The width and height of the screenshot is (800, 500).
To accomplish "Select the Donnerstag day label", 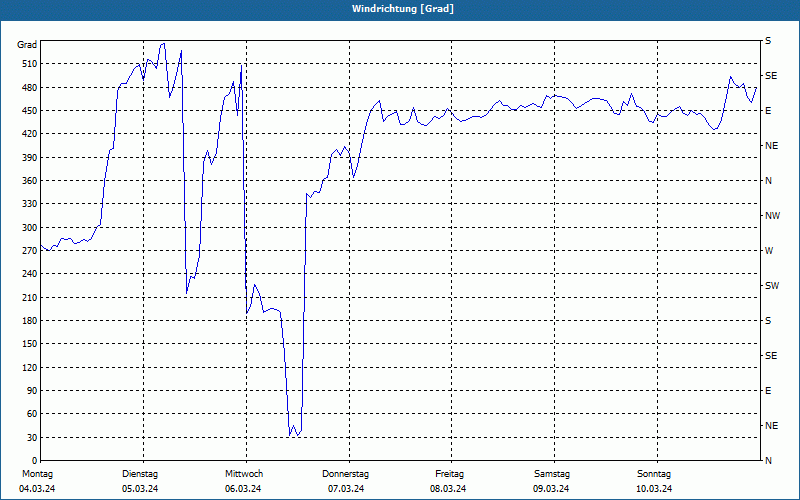I will (345, 474).
